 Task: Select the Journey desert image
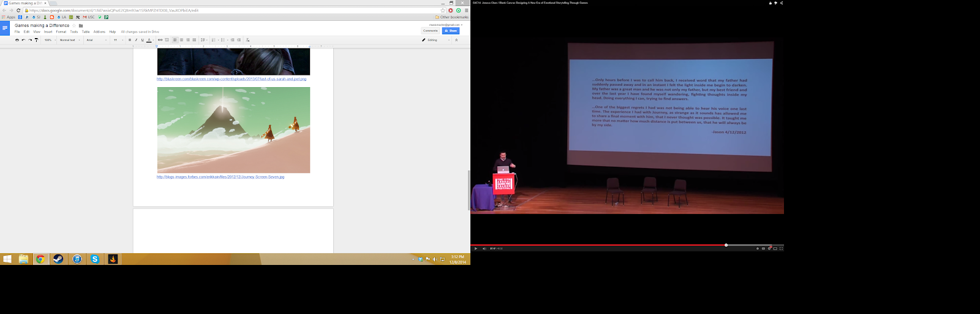point(233,130)
